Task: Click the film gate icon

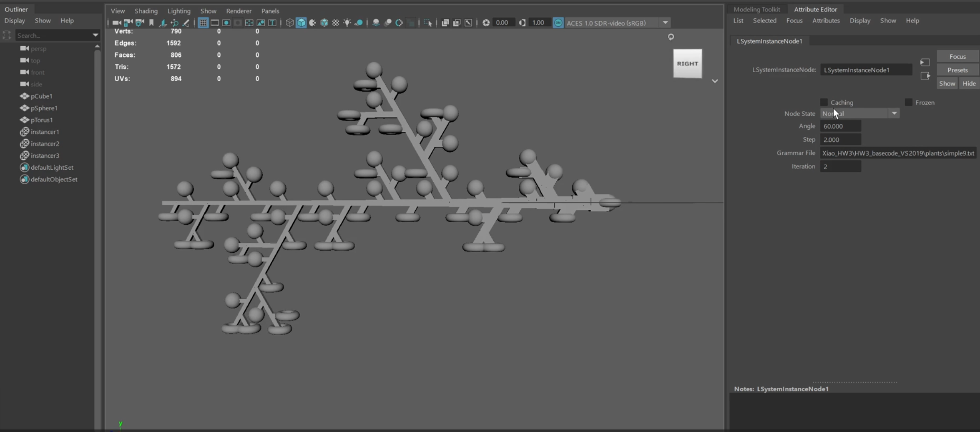Action: point(215,23)
